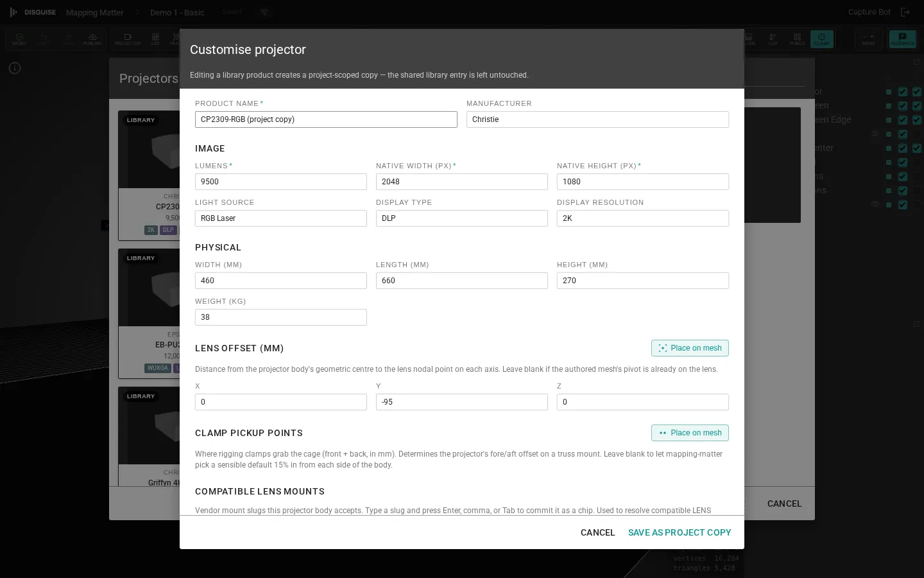Screen dimensions: 924x578
Task: Select the LED tool in the toolbar
Action: pyautogui.click(x=155, y=39)
